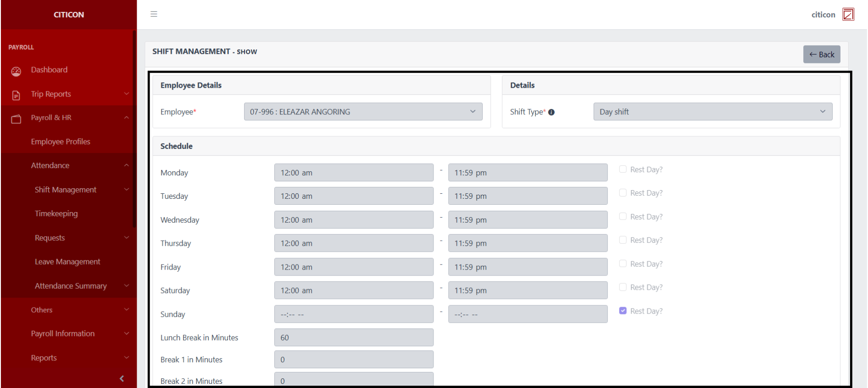Open Employee Profiles in sidebar
Image resolution: width=868 pixels, height=388 pixels.
pos(61,141)
